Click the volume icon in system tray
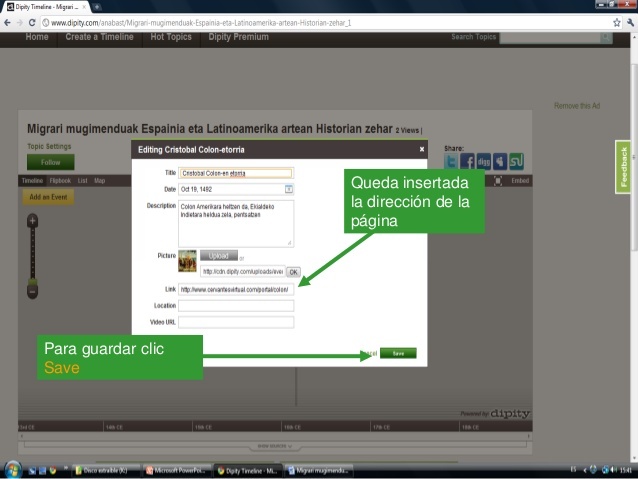 click(614, 470)
